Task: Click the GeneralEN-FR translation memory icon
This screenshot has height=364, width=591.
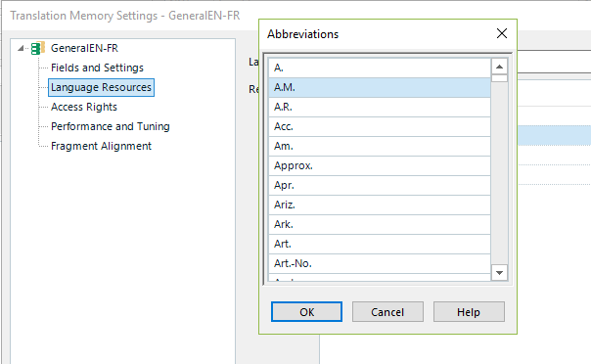Action: pos(38,48)
